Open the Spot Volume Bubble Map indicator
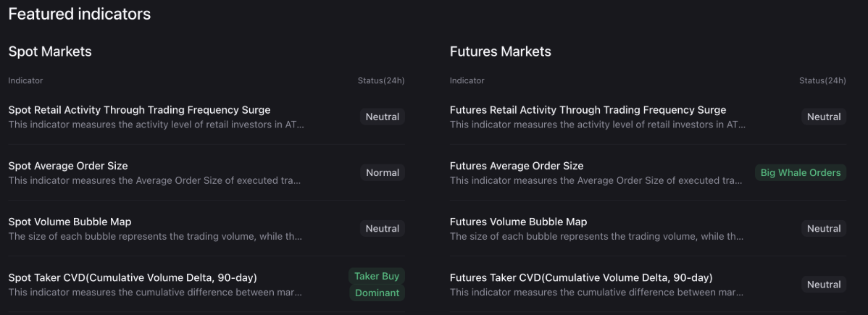Viewport: 868px width, 315px height. tap(70, 222)
